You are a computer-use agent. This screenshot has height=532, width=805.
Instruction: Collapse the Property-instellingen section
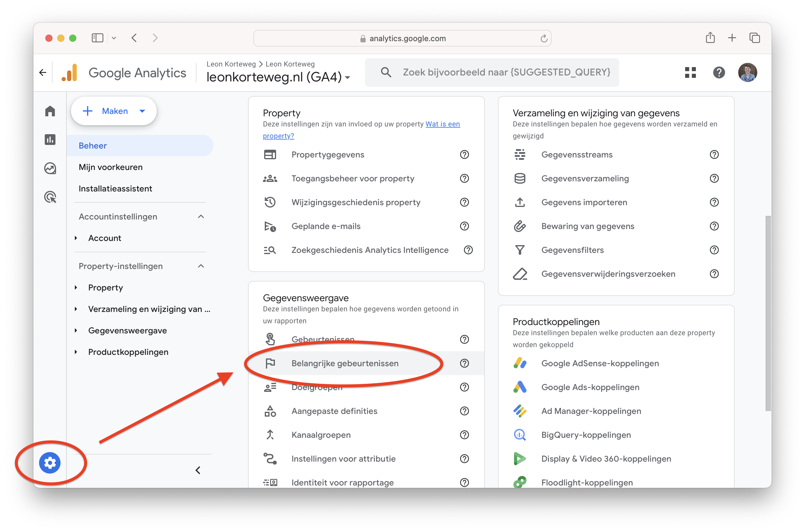(201, 266)
